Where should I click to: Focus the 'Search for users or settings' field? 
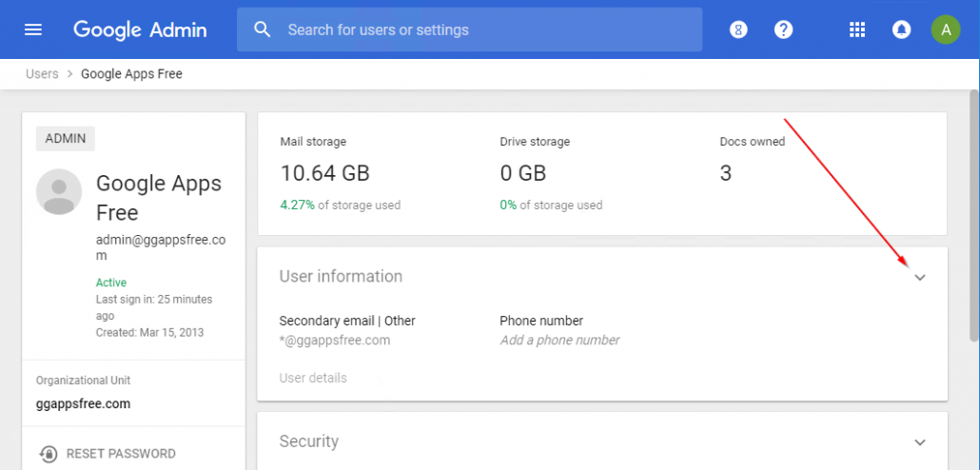click(x=469, y=29)
